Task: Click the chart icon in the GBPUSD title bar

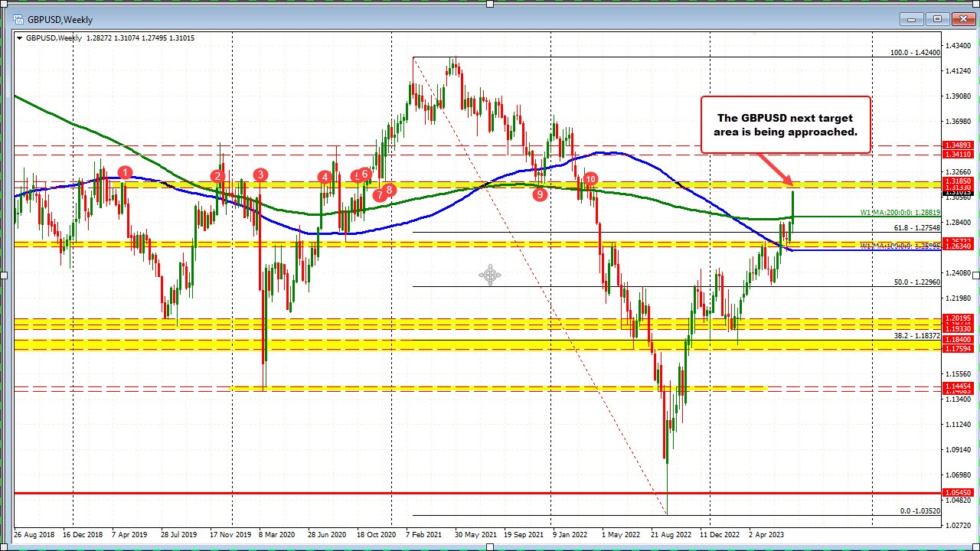Action: click(18, 19)
